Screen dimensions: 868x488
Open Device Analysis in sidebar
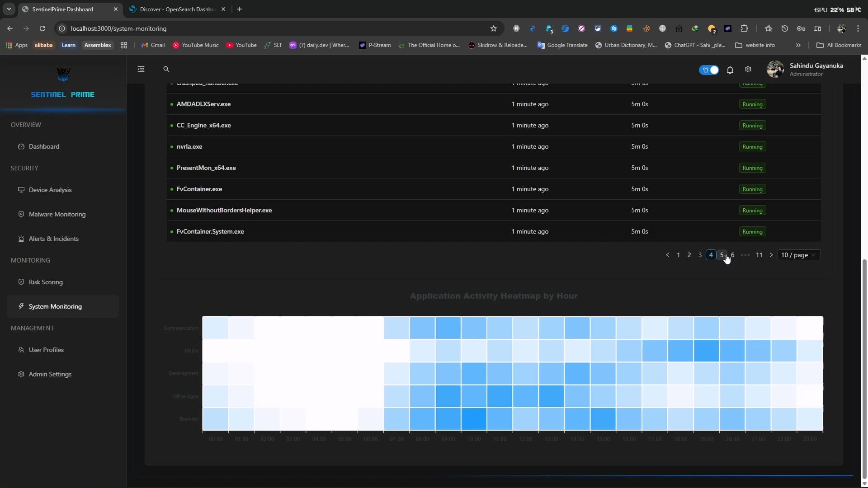[50, 190]
